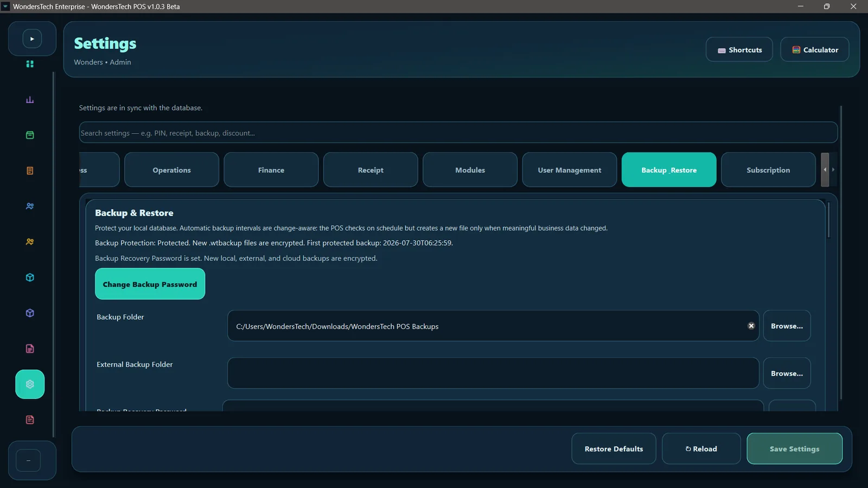This screenshot has height=488, width=868.
Task: Reload the settings
Action: click(x=701, y=448)
